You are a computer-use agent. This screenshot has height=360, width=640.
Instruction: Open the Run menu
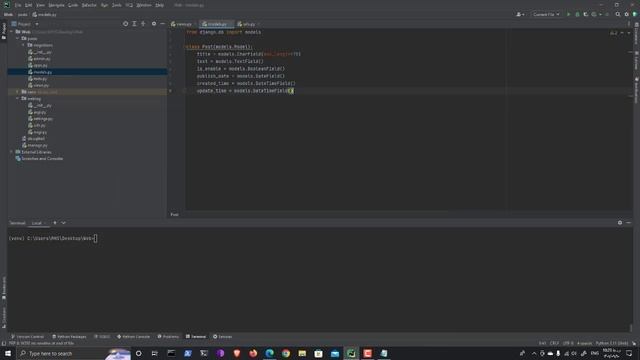click(x=104, y=5)
